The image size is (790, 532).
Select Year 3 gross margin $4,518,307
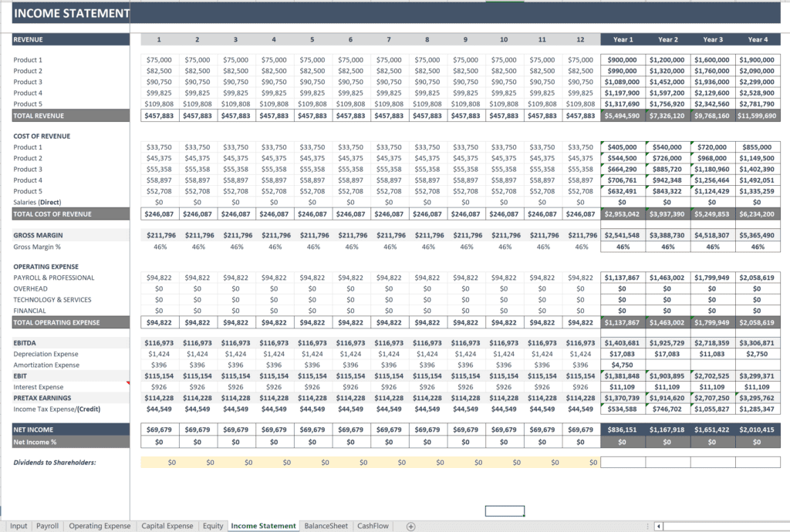[713, 235]
